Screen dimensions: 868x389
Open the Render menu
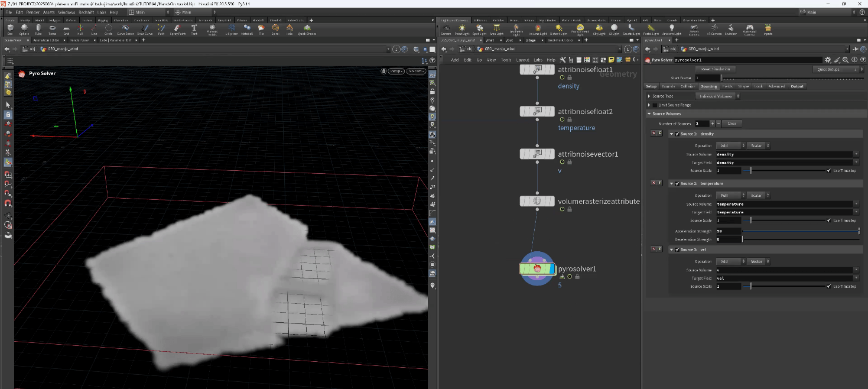click(33, 12)
